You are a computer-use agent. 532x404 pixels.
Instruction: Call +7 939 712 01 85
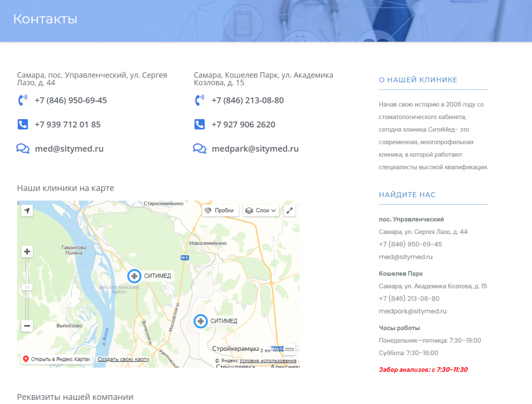[x=68, y=125]
